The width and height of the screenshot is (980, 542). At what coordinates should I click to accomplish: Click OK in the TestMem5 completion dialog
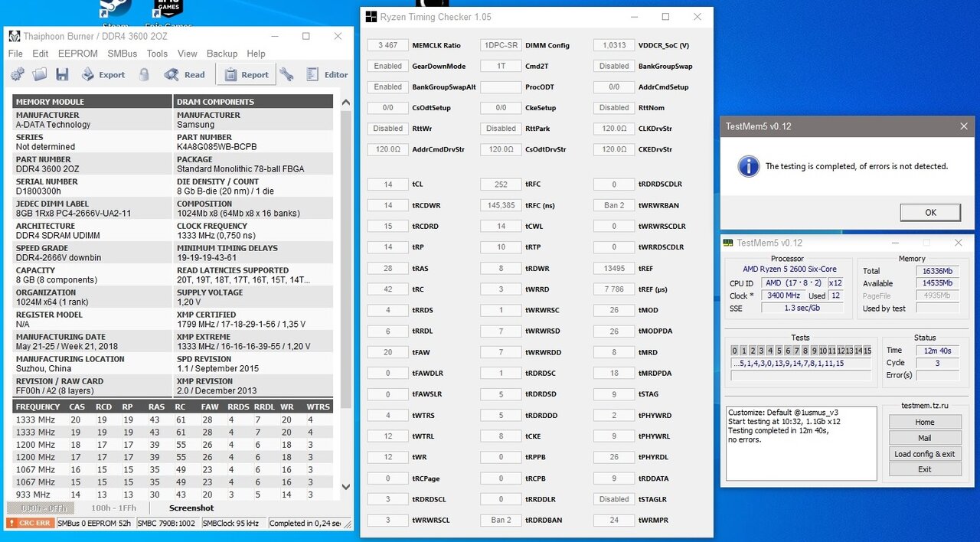click(930, 212)
